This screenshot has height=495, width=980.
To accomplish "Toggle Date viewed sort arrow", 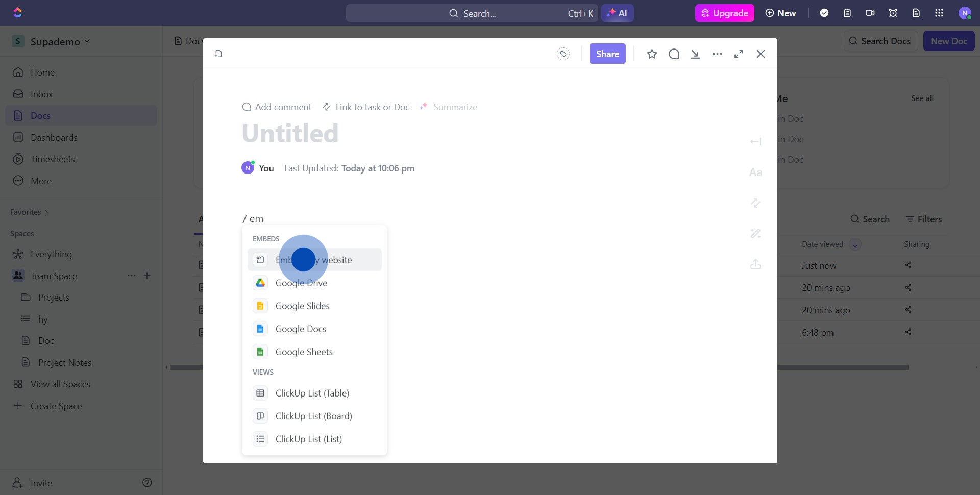I will (x=855, y=244).
